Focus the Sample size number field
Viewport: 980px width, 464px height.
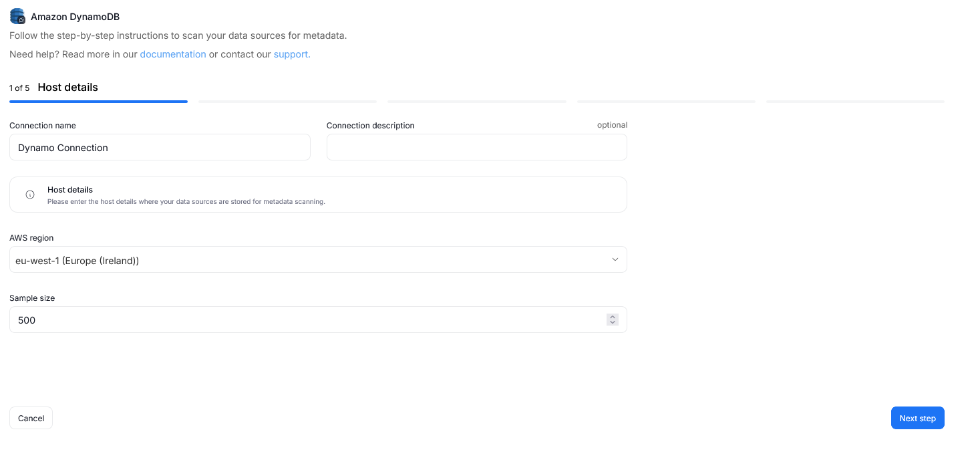pos(318,320)
